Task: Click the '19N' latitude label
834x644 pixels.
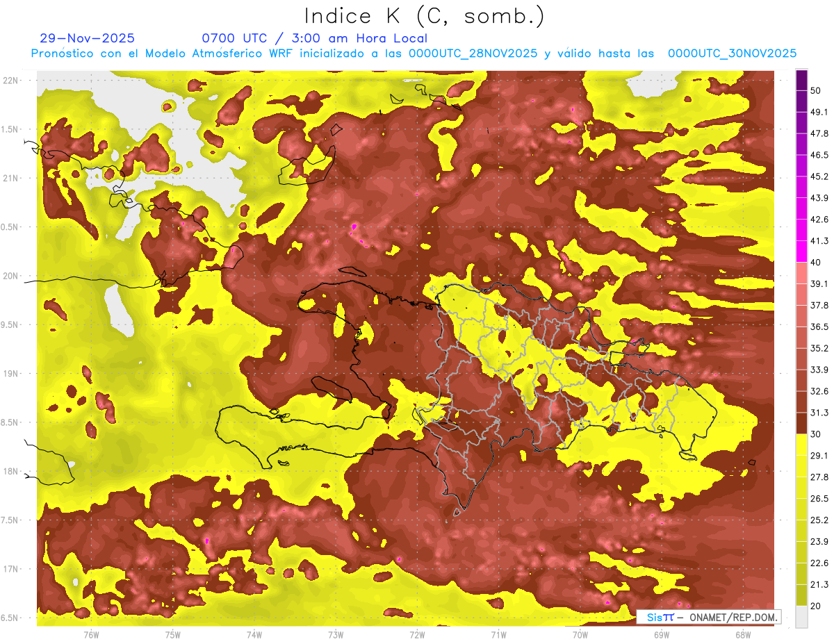Action: click(10, 374)
